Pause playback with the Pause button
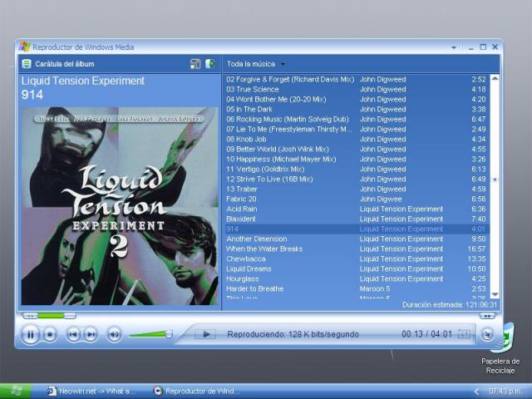 (x=30, y=335)
